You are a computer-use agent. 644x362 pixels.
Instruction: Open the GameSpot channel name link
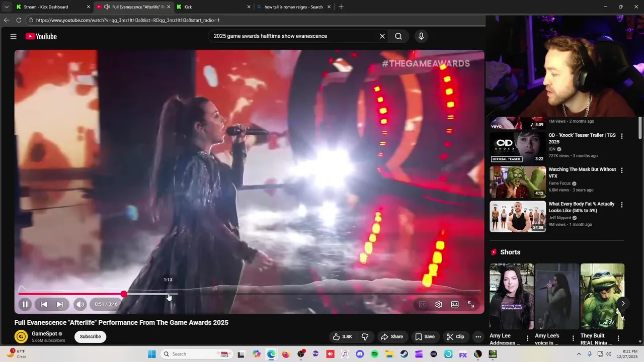tap(44, 333)
